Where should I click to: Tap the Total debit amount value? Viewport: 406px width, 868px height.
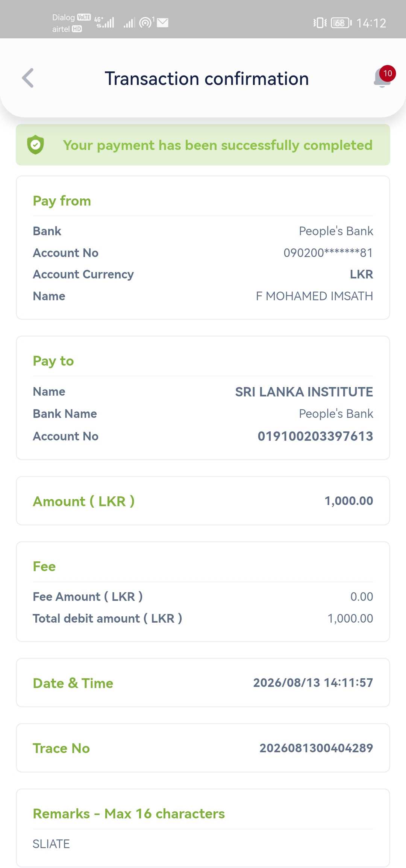click(x=350, y=618)
